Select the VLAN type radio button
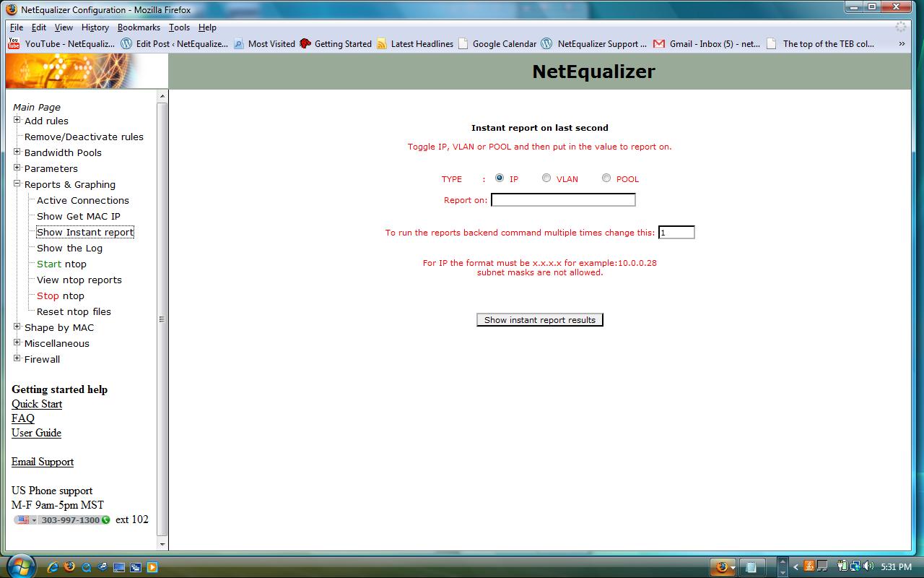The width and height of the screenshot is (924, 578). tap(546, 178)
